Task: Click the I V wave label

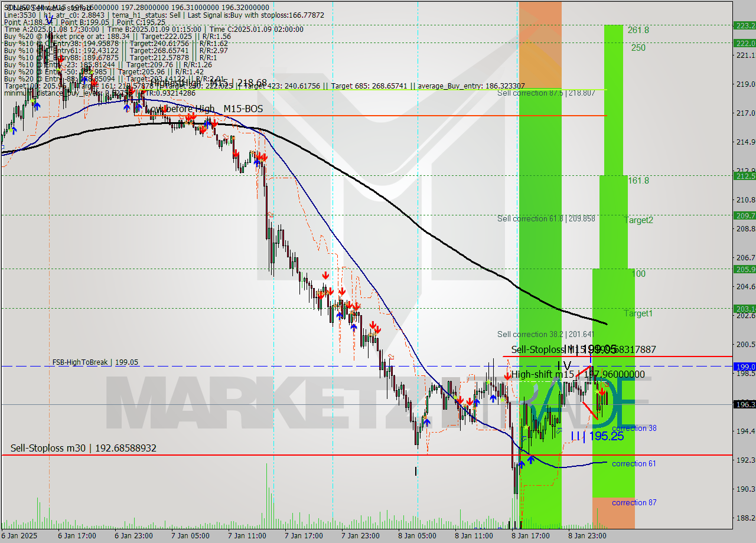Action: (564, 365)
